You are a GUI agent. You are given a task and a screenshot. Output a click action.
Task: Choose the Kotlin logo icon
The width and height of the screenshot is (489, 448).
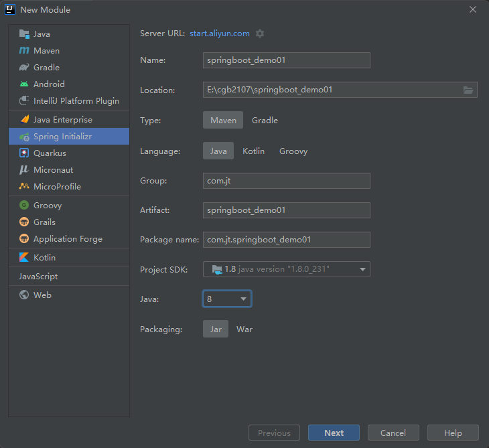click(24, 258)
